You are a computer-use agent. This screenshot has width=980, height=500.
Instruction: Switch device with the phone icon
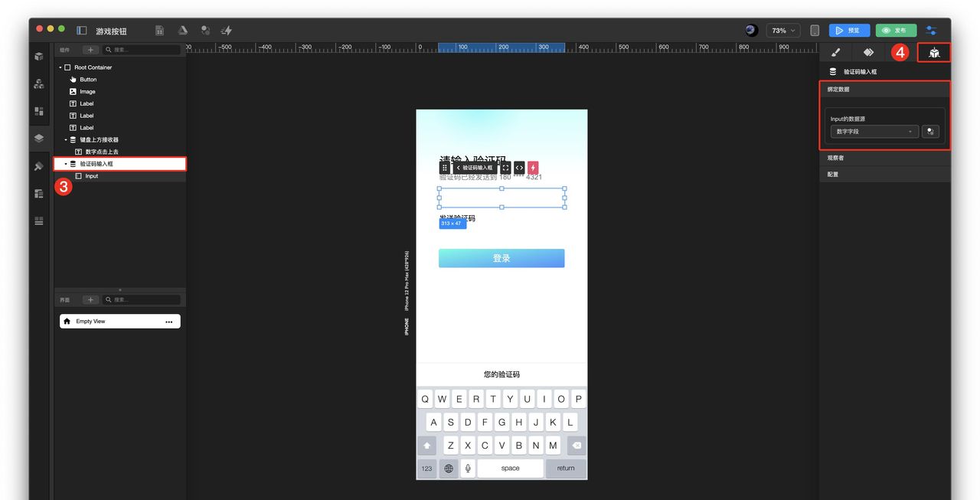click(x=815, y=31)
